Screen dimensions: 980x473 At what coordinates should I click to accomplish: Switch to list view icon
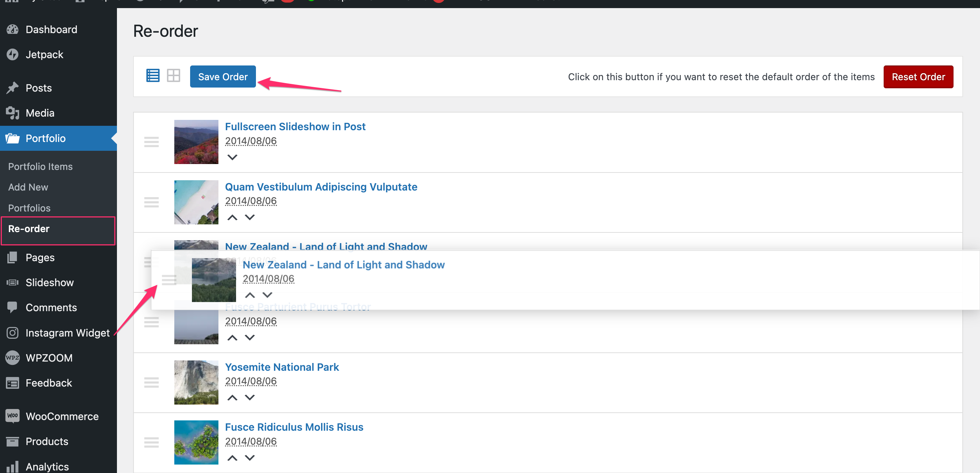tap(153, 76)
